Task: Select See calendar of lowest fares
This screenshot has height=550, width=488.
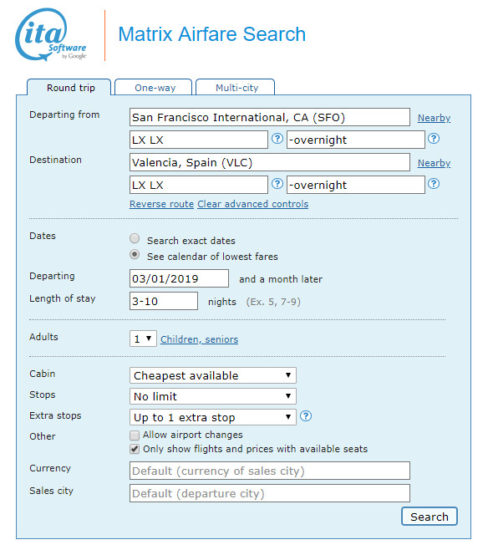Action: point(134,254)
